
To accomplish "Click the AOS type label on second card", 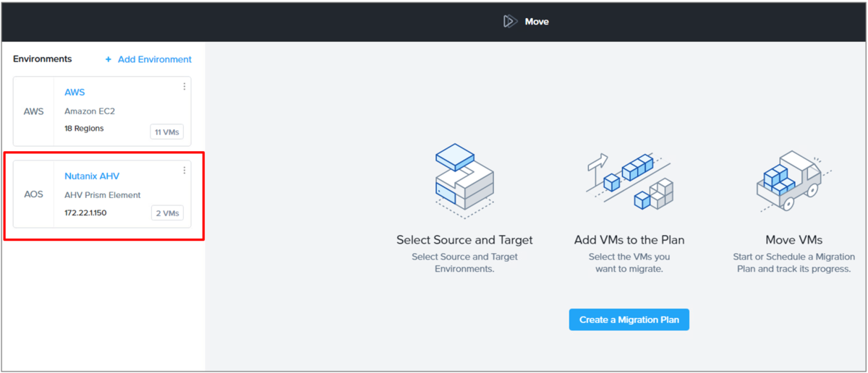I will 34,194.
